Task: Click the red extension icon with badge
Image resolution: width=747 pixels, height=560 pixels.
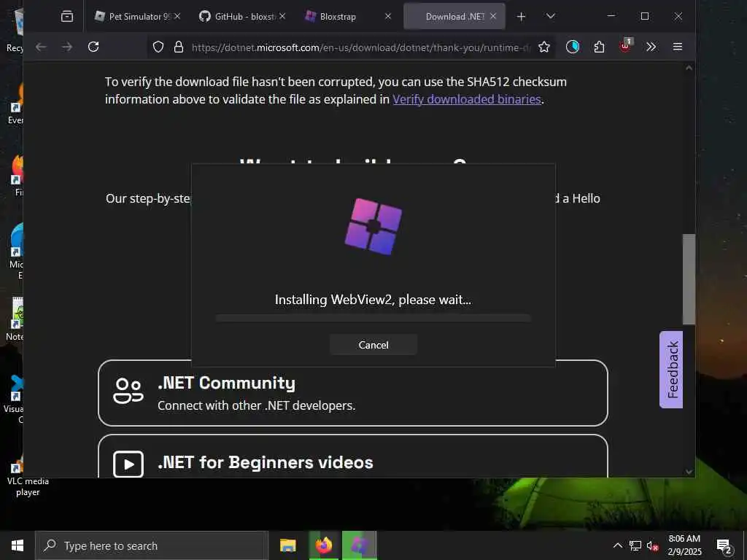Action: pyautogui.click(x=625, y=46)
